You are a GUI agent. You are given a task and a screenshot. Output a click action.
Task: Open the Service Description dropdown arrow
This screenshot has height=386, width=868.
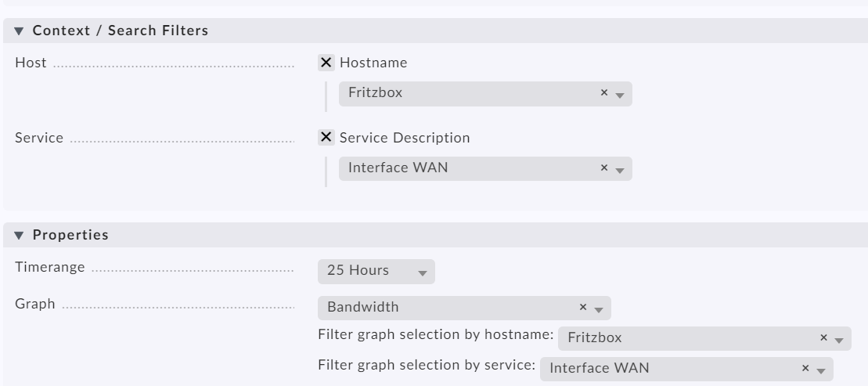click(620, 171)
